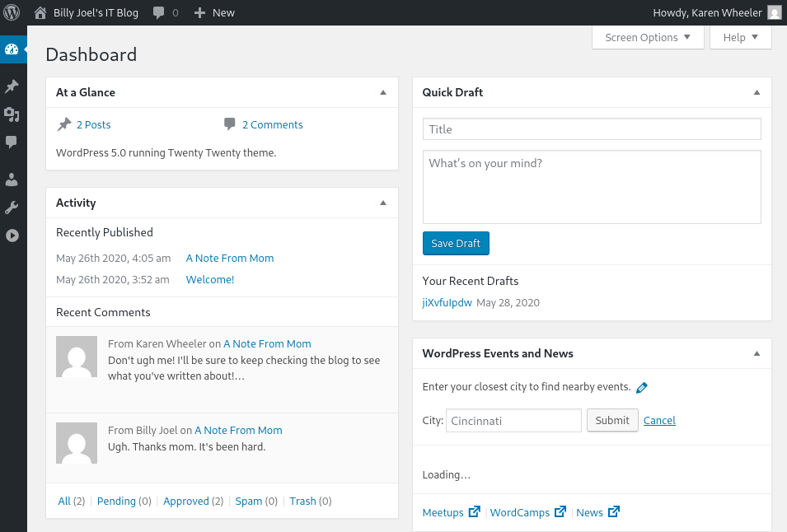Open the Welcome! post link
Image resolution: width=787 pixels, height=532 pixels.
[210, 279]
